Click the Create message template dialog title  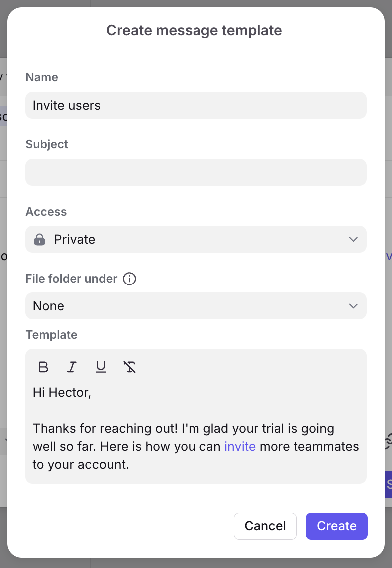coord(194,30)
